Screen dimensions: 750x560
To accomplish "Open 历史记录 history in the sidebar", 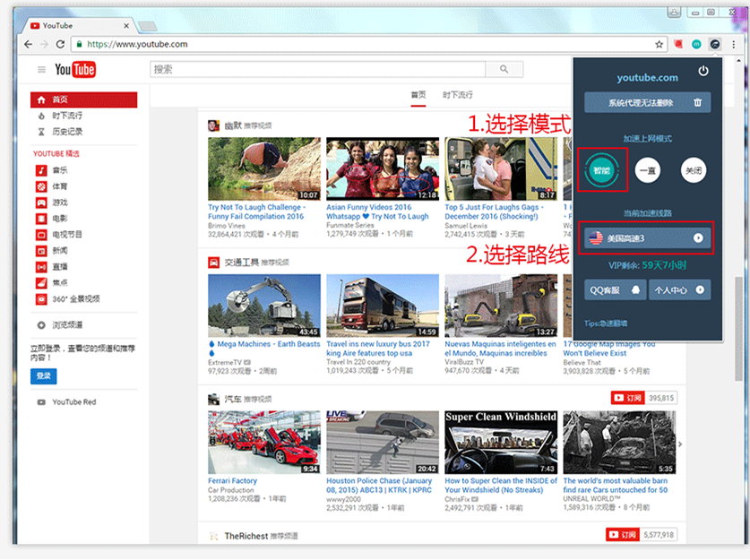I will point(66,132).
